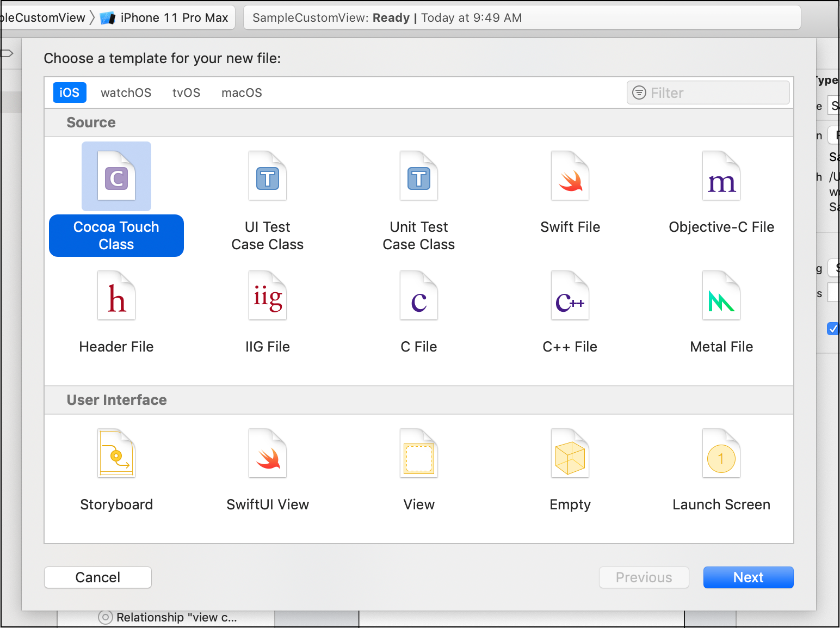Select the Swift File template

tap(570, 196)
